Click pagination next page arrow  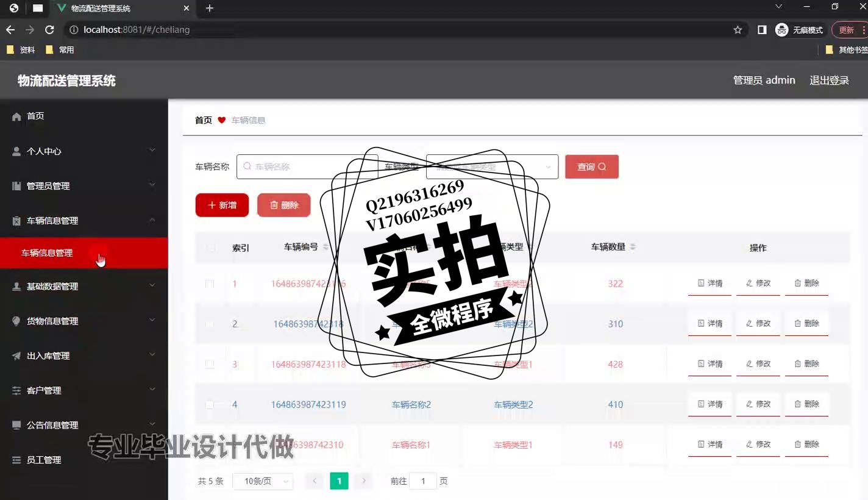[364, 481]
